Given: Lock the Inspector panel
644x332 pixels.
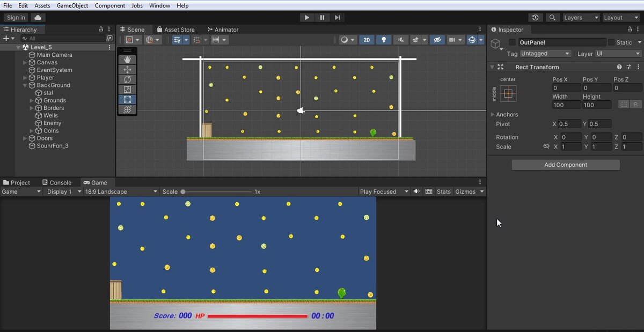Looking at the screenshot, I should 630,29.
